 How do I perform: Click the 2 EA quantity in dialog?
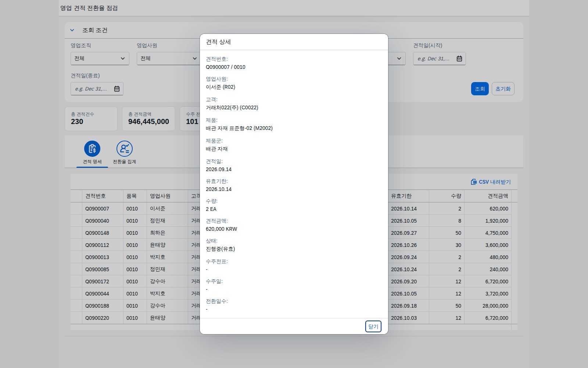pos(211,209)
